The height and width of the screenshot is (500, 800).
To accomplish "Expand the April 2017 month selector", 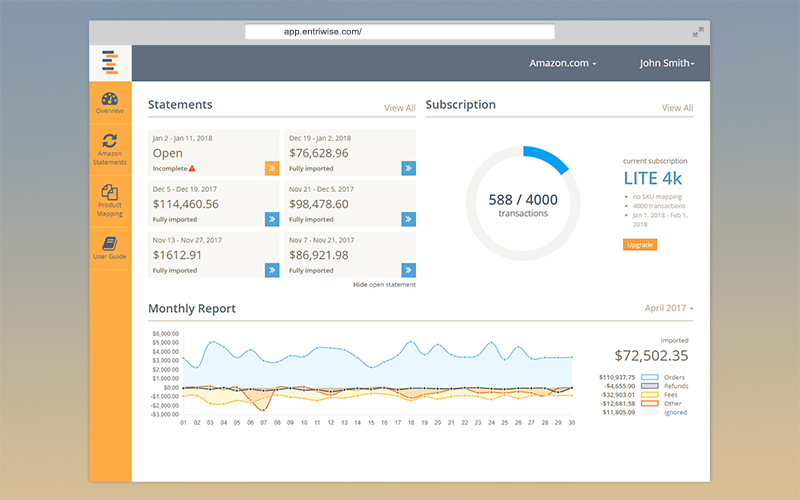I will pyautogui.click(x=669, y=308).
